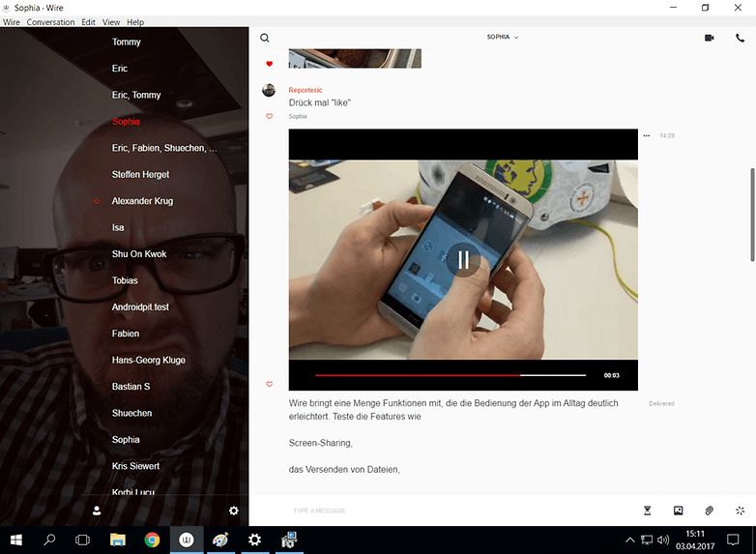
Task: Open the "Eric, Tommy" group conversation
Action: 136,95
